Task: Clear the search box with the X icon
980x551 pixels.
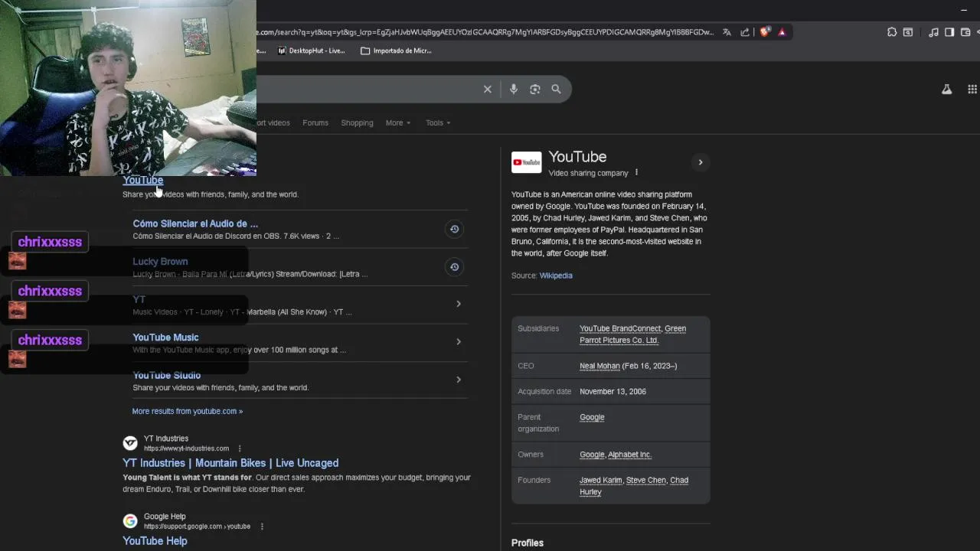Action: click(x=488, y=90)
